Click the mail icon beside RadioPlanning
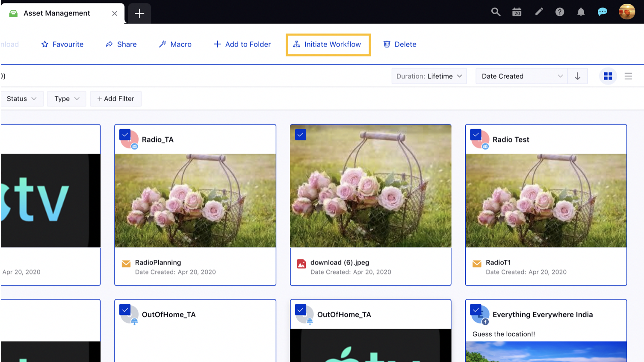This screenshot has height=362, width=644. pyautogui.click(x=126, y=264)
